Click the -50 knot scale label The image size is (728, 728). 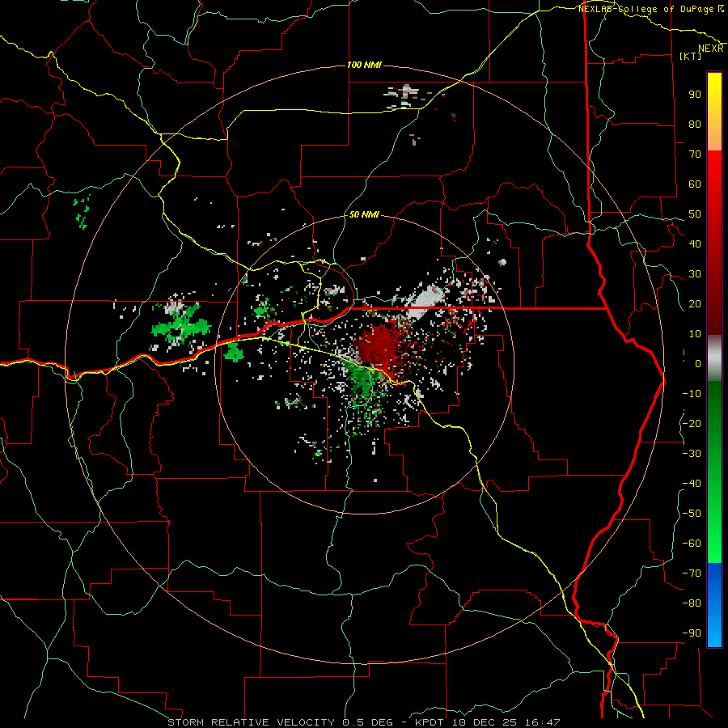[x=692, y=514]
